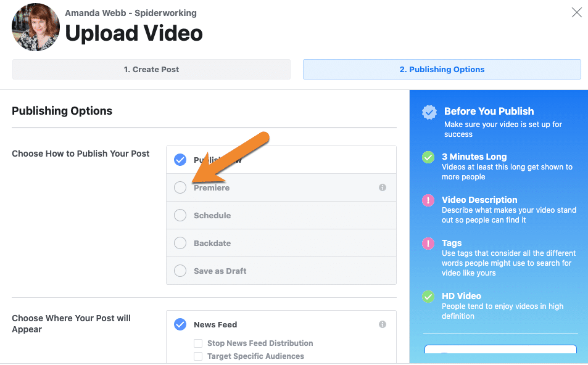Click the info icon beside News Feed

coord(383,324)
